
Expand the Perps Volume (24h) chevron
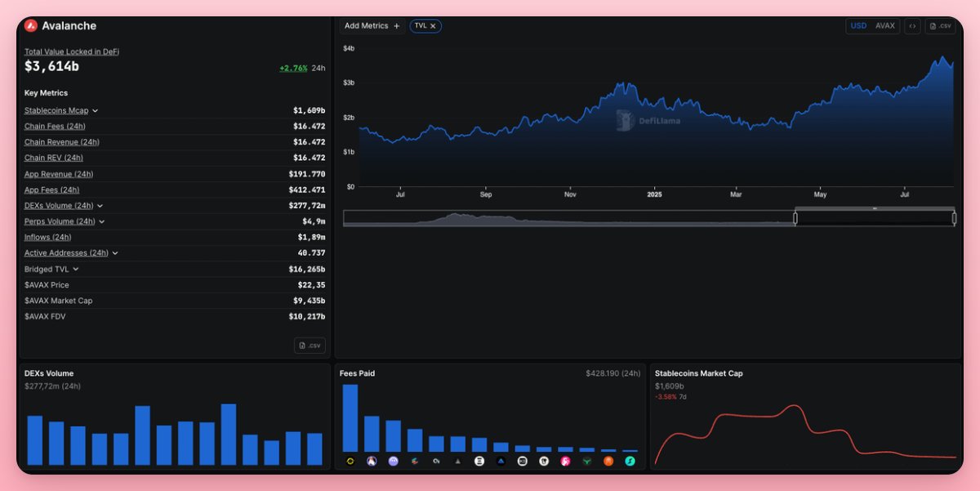pyautogui.click(x=101, y=221)
